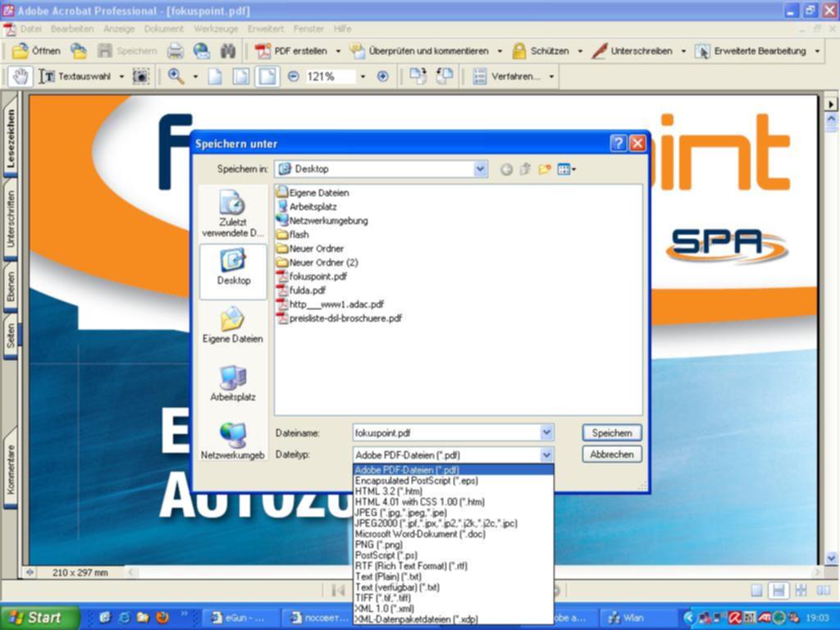Click the zoom out minus icon
The image size is (840, 630).
click(x=294, y=76)
